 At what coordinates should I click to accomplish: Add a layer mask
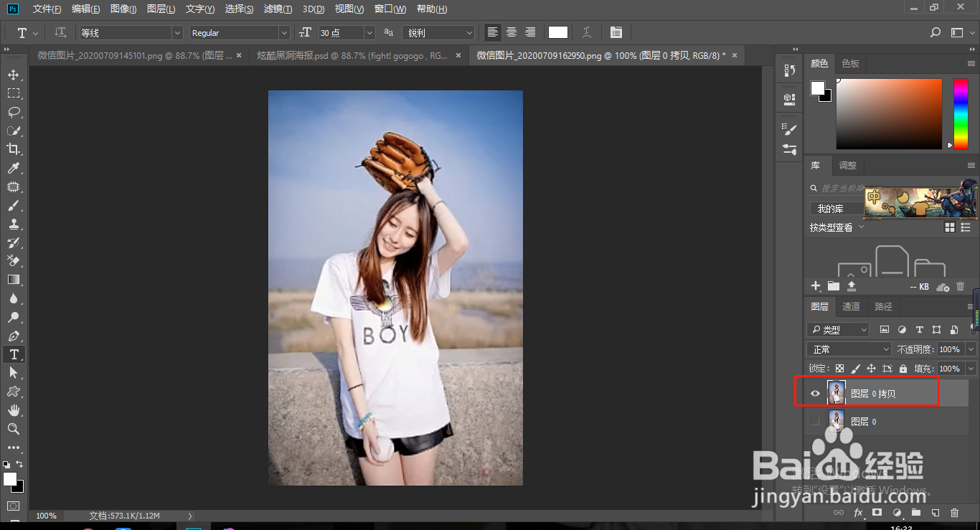coord(877,513)
